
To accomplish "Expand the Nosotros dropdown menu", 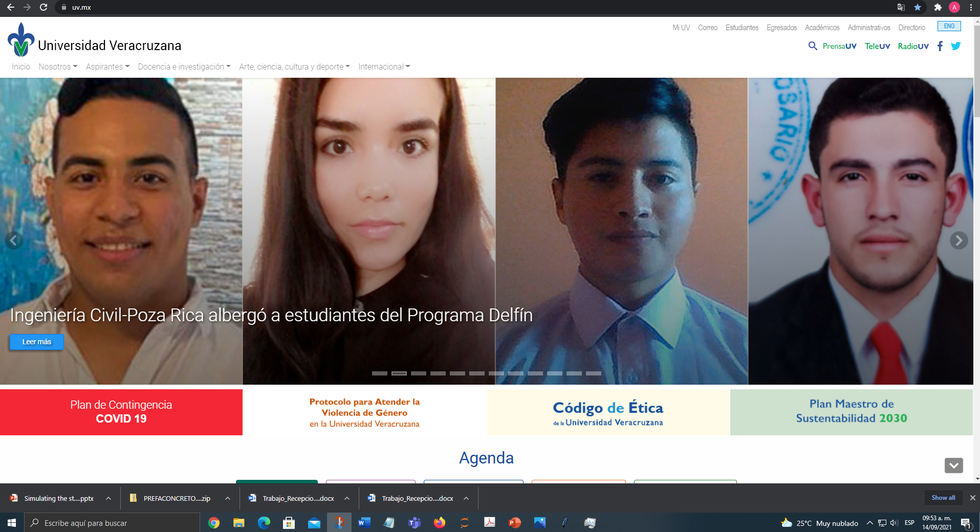I will 58,67.
